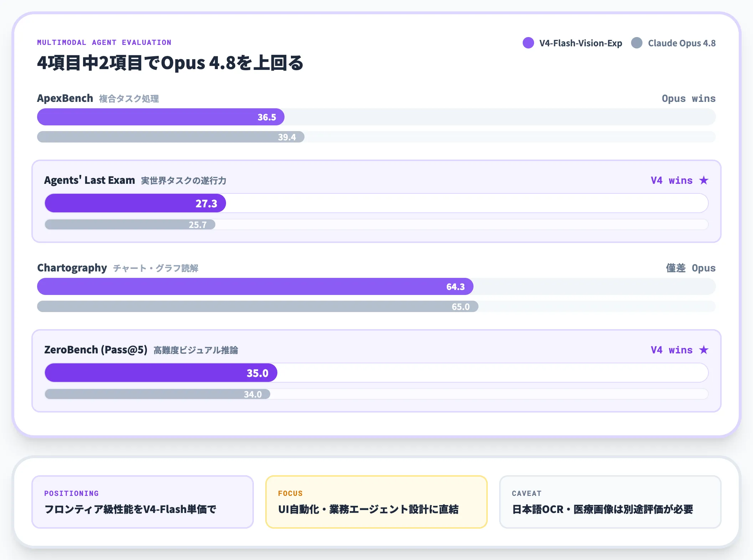The height and width of the screenshot is (560, 753).
Task: Click the MULTIMODAL AGENT EVALUATION heading
Action: point(104,42)
